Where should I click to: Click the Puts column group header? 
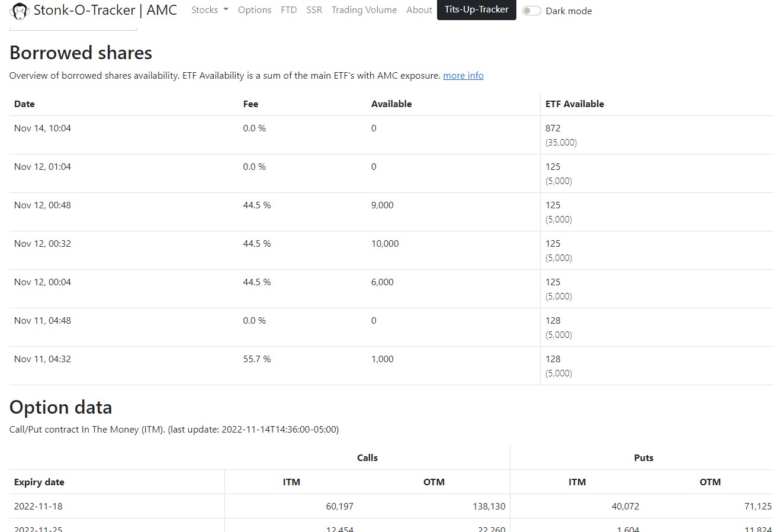[644, 458]
